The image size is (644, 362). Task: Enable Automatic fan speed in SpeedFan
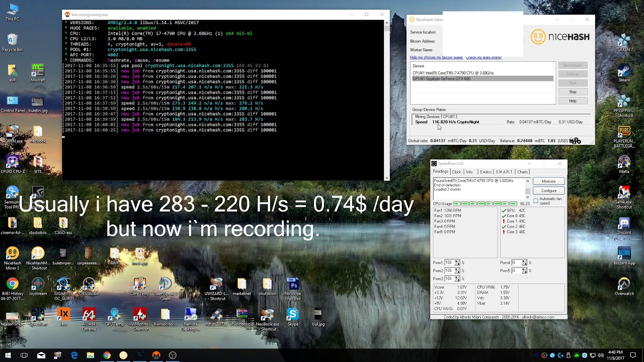[x=536, y=201]
